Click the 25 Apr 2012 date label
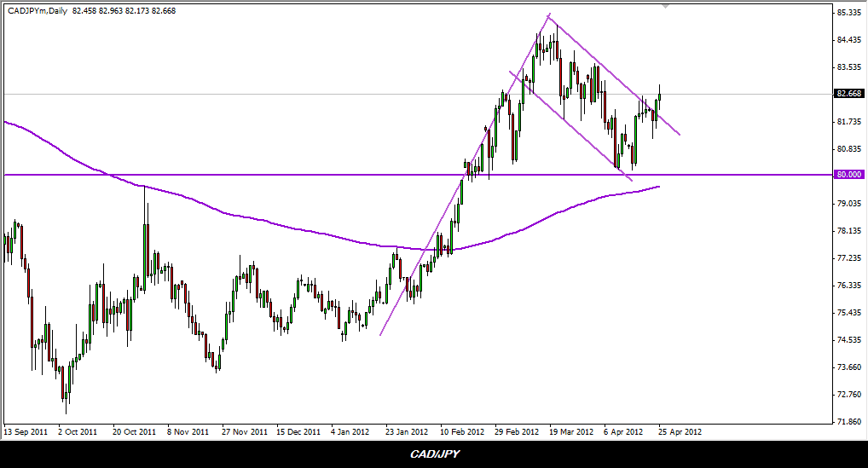Viewport: 868px width, 468px height. pyautogui.click(x=680, y=432)
